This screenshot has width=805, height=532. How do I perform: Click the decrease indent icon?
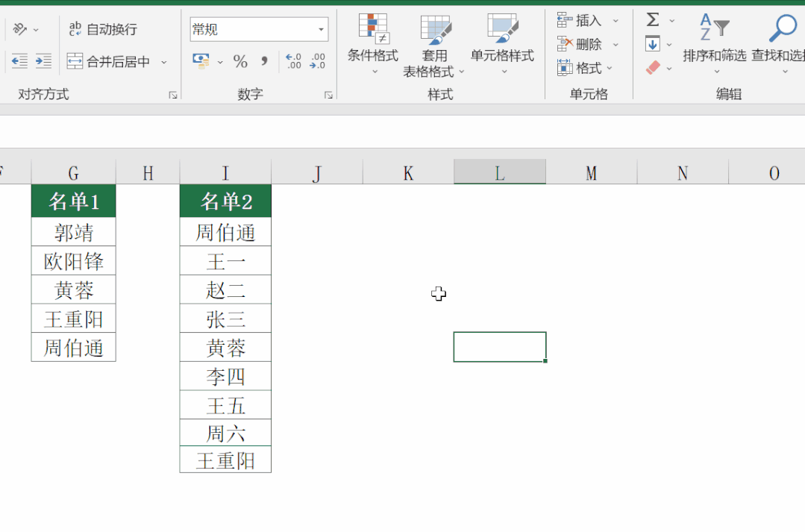click(x=19, y=62)
